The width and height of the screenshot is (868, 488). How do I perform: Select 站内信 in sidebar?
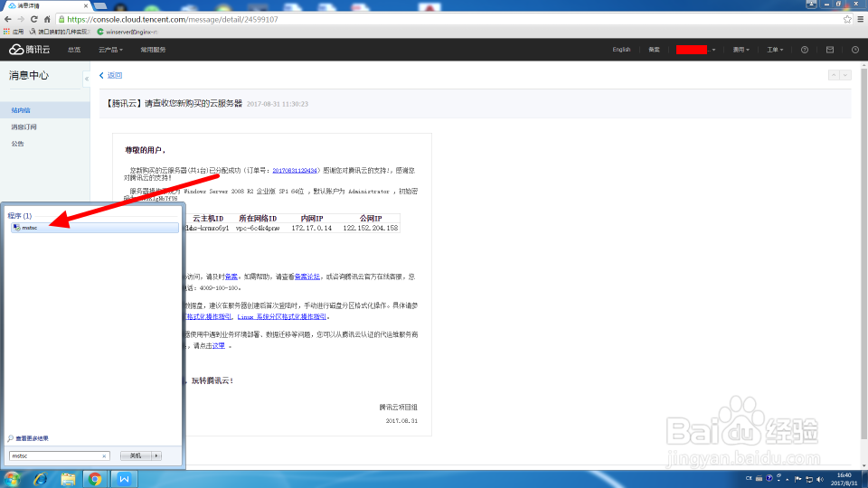click(x=45, y=110)
